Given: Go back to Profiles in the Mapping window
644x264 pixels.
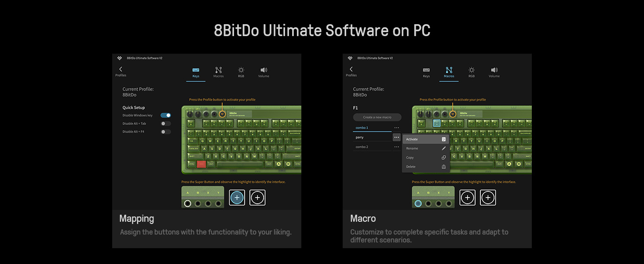Looking at the screenshot, I should point(121,71).
